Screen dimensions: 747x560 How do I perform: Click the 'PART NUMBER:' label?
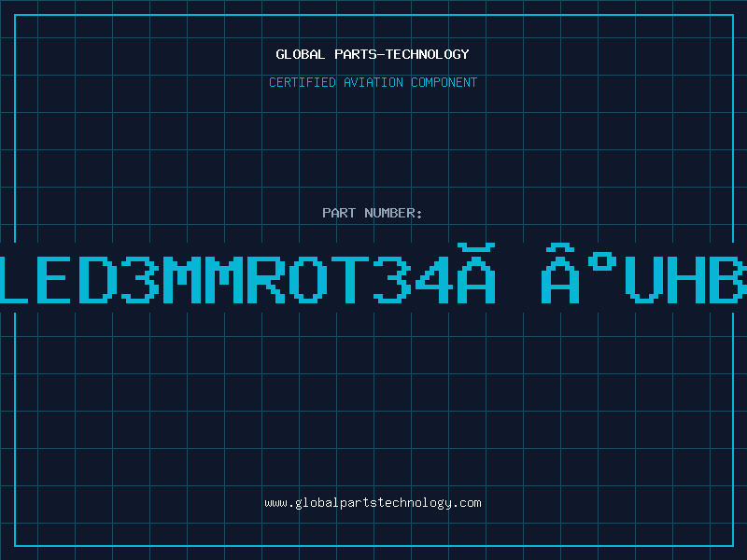(x=373, y=213)
